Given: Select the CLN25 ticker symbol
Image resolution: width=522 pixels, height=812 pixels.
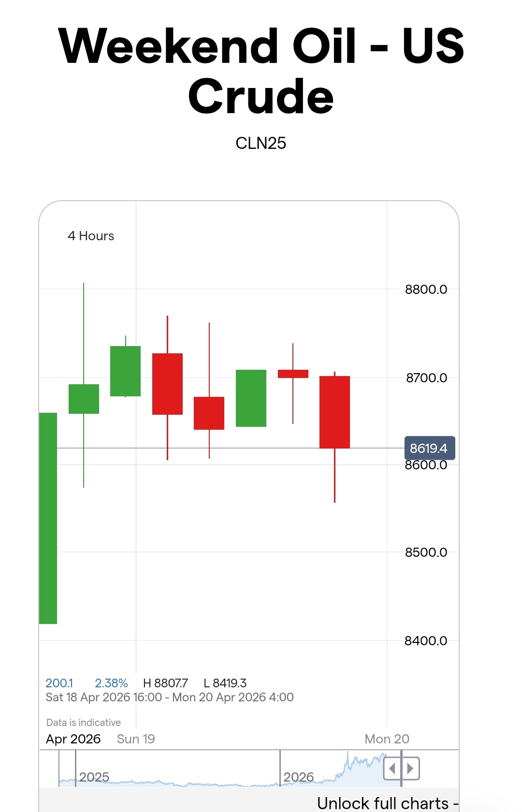Looking at the screenshot, I should pyautogui.click(x=261, y=143).
